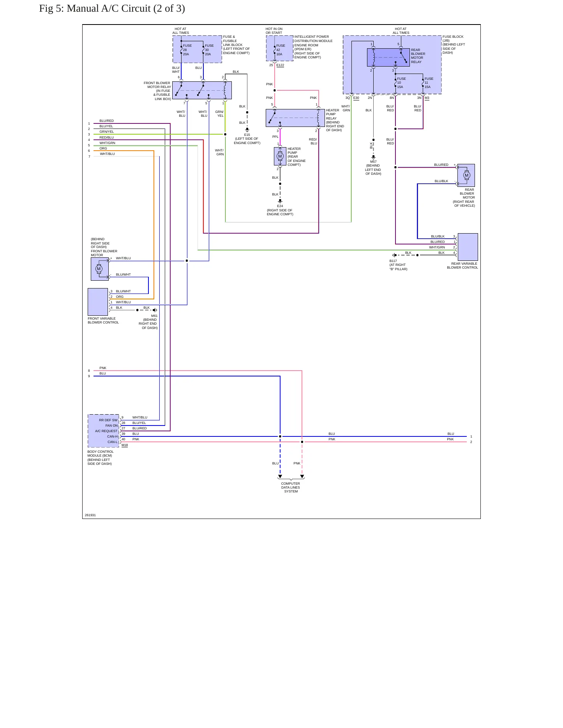Click the figure title Manual A/C Circuit
The image size is (563, 728).
(112, 9)
